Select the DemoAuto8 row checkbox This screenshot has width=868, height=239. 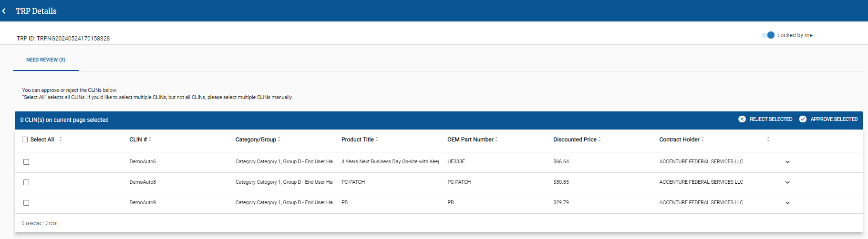(x=26, y=182)
